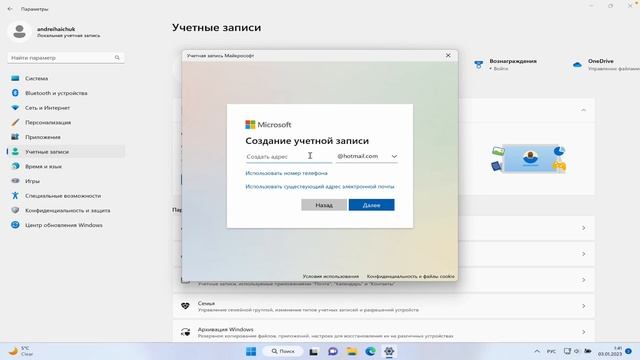Screen dimensions: 640x360
Task: Click the Персонализация brush icon
Action: [15, 122]
